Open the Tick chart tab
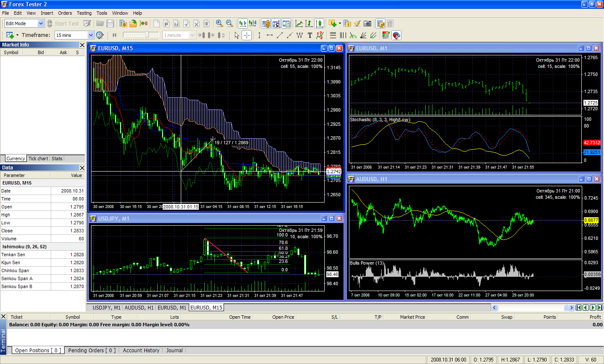Image resolution: width=604 pixels, height=364 pixels. tap(38, 159)
